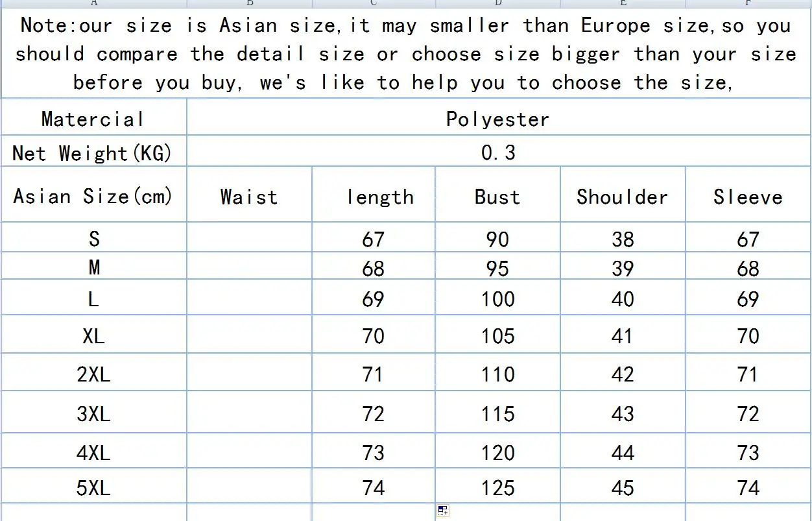The image size is (812, 521).
Task: Select the Net Weight value 0.3 cell
Action: pos(497,152)
